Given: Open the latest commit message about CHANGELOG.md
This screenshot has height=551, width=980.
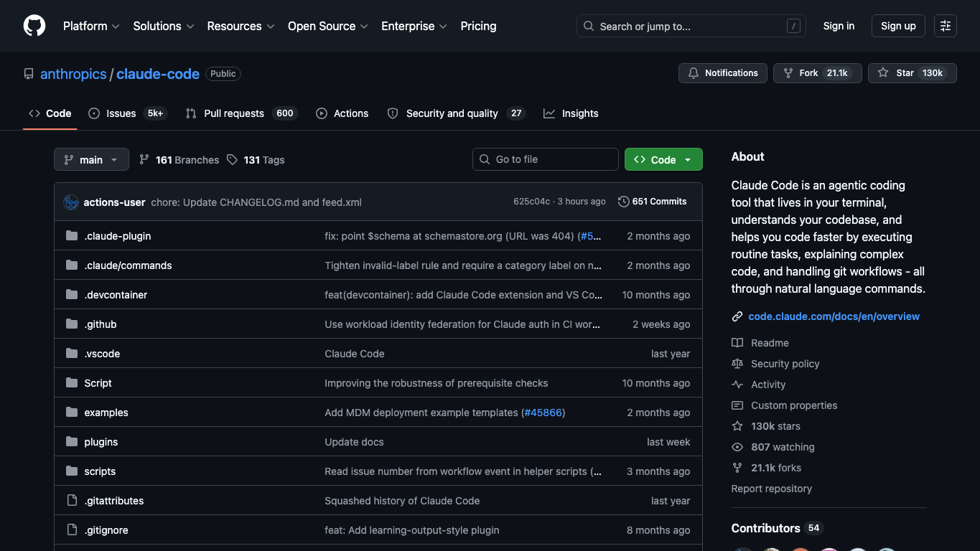Looking at the screenshot, I should click(x=256, y=202).
